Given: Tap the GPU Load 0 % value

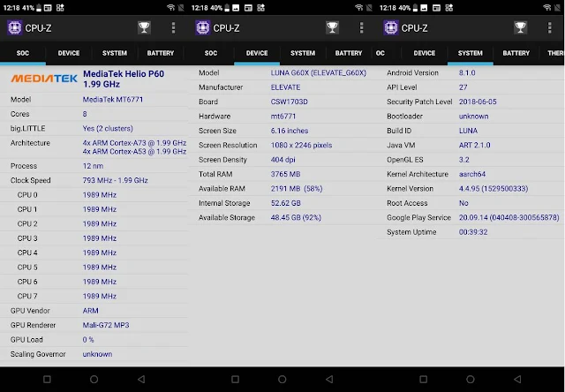Looking at the screenshot, I should click(x=88, y=339).
